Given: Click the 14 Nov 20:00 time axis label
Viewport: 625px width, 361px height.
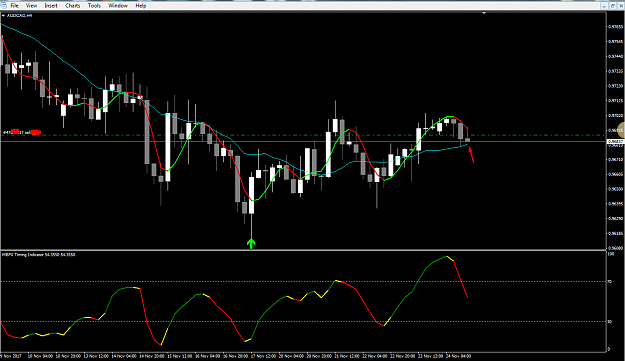Looking at the screenshot, I should click(x=152, y=356).
